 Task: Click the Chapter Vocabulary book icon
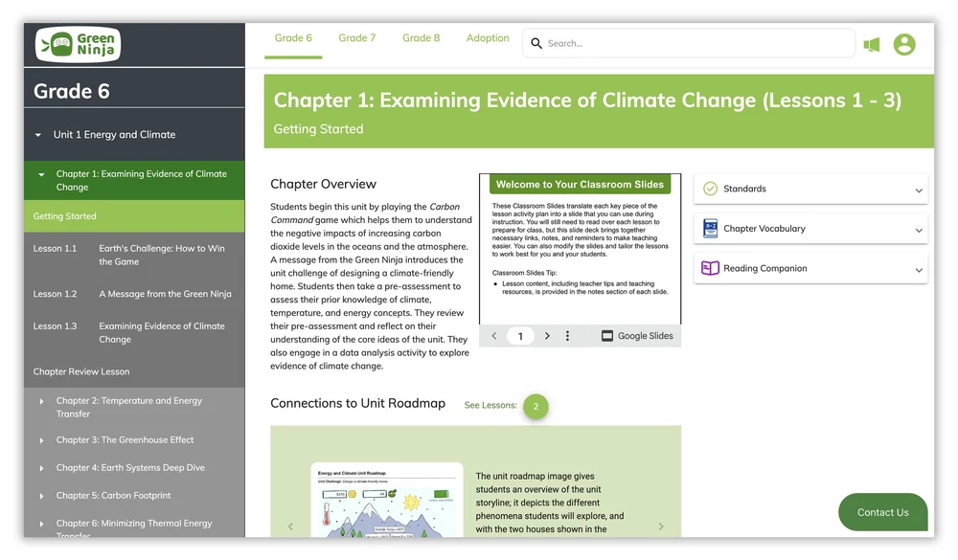pyautogui.click(x=709, y=228)
